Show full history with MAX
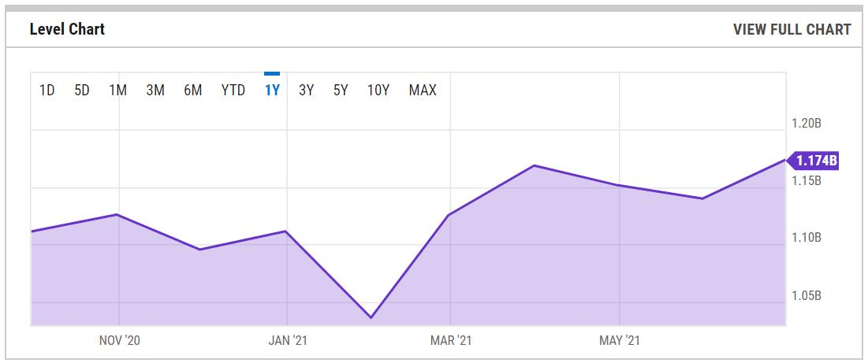The image size is (868, 363). 423,91
